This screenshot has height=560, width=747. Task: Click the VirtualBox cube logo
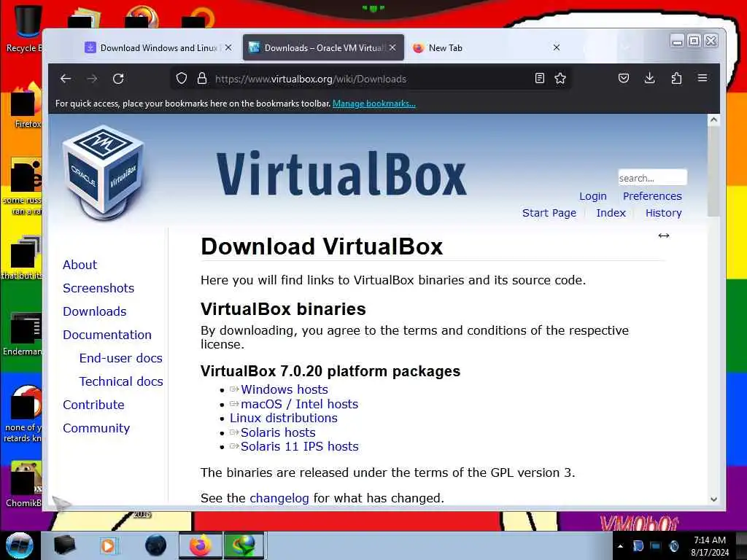tap(104, 173)
